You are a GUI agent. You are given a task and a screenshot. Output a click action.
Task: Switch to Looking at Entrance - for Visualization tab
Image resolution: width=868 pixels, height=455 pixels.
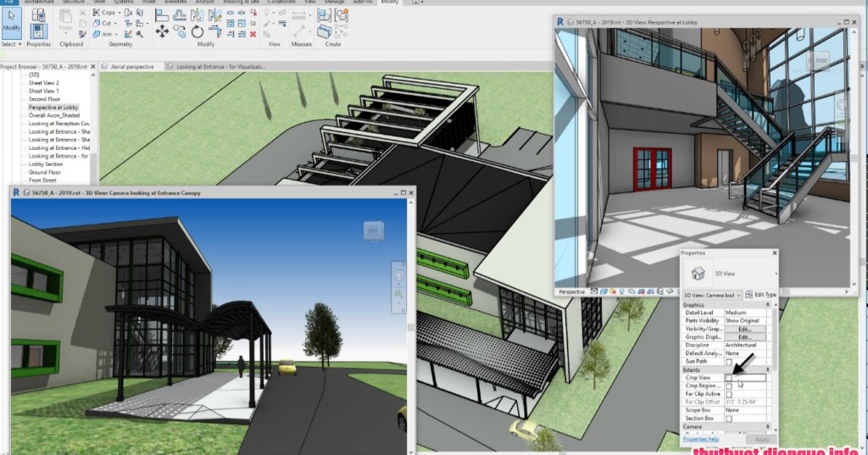coord(217,66)
